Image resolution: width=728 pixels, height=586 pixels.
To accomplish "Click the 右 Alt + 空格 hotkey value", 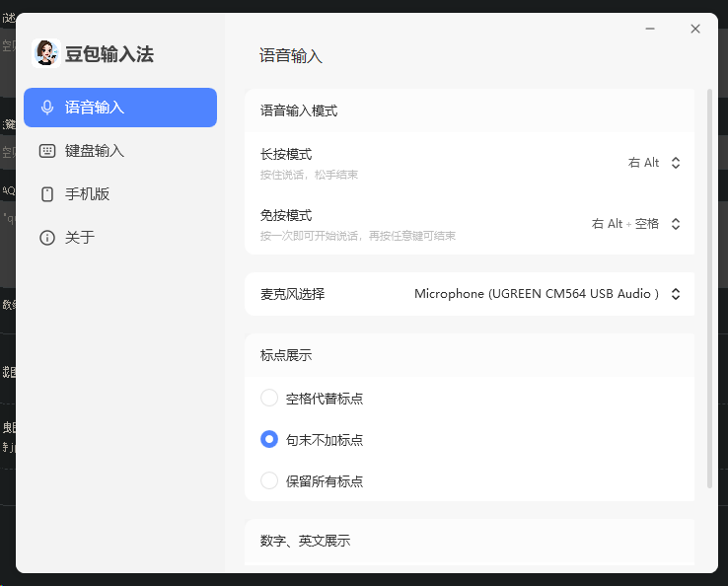I will pyautogui.click(x=625, y=224).
